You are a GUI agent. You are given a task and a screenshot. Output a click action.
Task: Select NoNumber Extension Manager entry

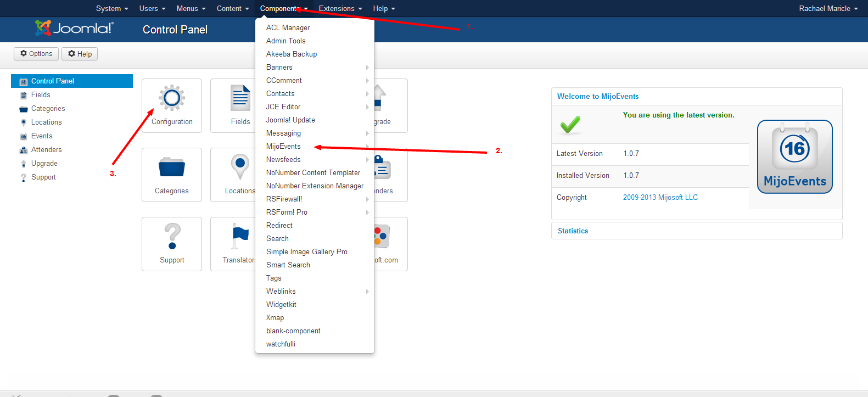point(315,186)
